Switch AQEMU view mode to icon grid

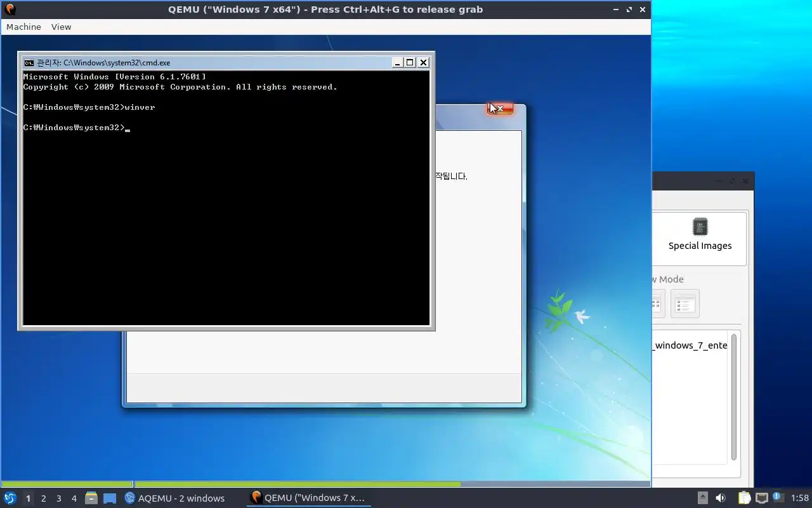click(658, 304)
